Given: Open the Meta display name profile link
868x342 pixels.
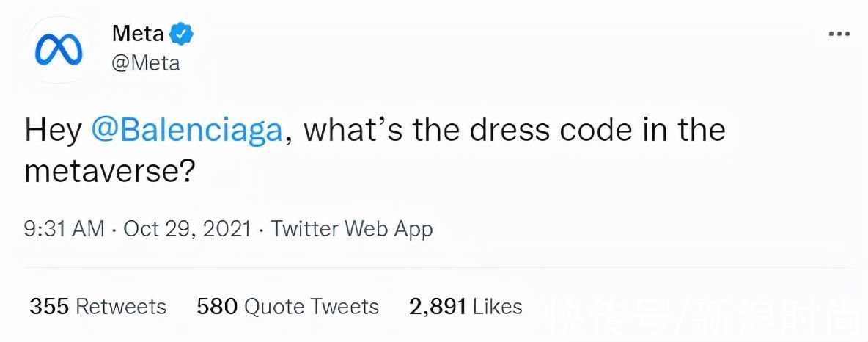Looking at the screenshot, I should point(138,34).
